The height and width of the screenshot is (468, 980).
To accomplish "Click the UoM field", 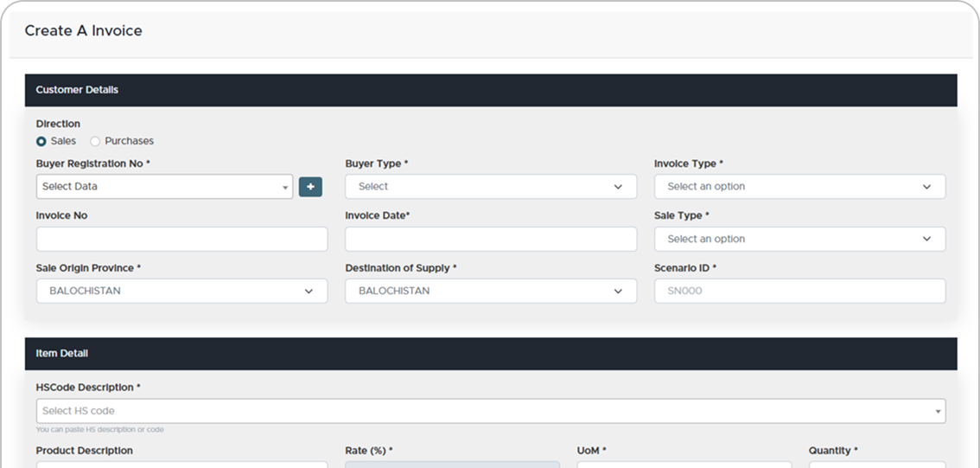I will click(x=684, y=465).
